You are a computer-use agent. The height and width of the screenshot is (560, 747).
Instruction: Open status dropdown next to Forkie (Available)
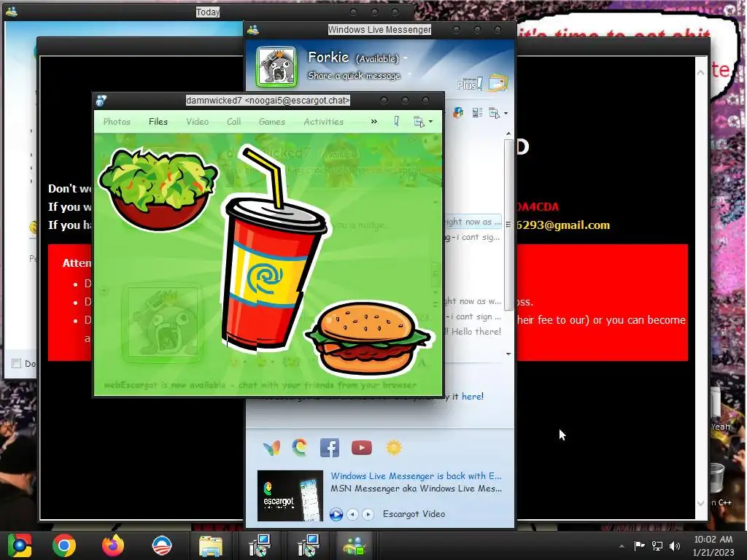406,58
